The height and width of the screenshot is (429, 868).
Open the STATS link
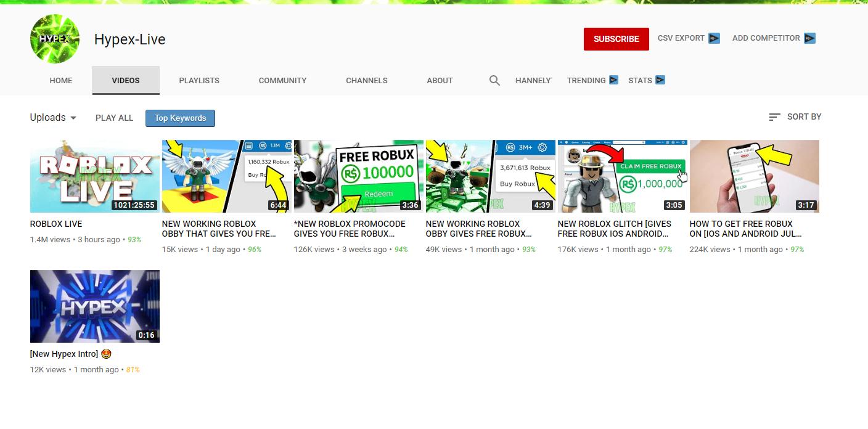coord(640,80)
